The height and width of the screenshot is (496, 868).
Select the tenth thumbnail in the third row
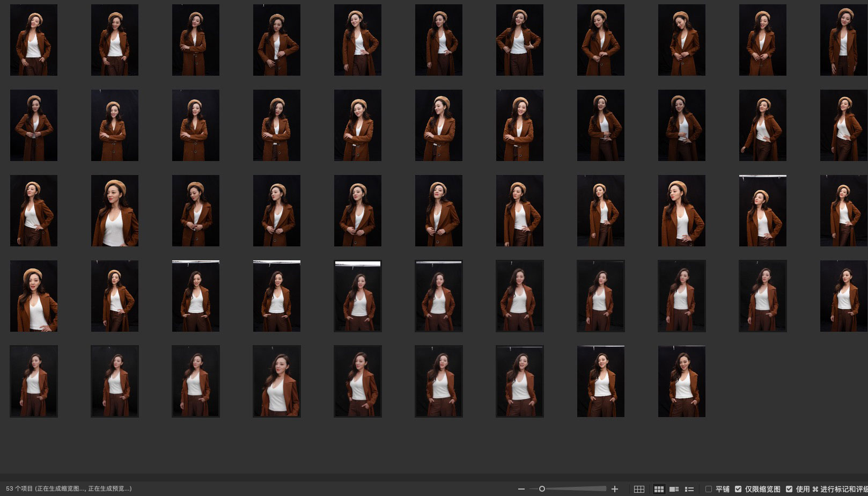tap(763, 210)
